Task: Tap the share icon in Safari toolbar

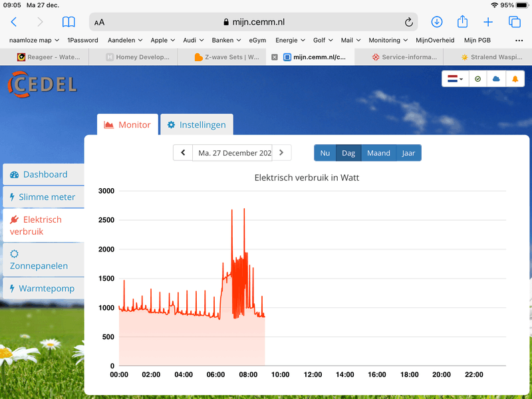Action: [x=462, y=22]
